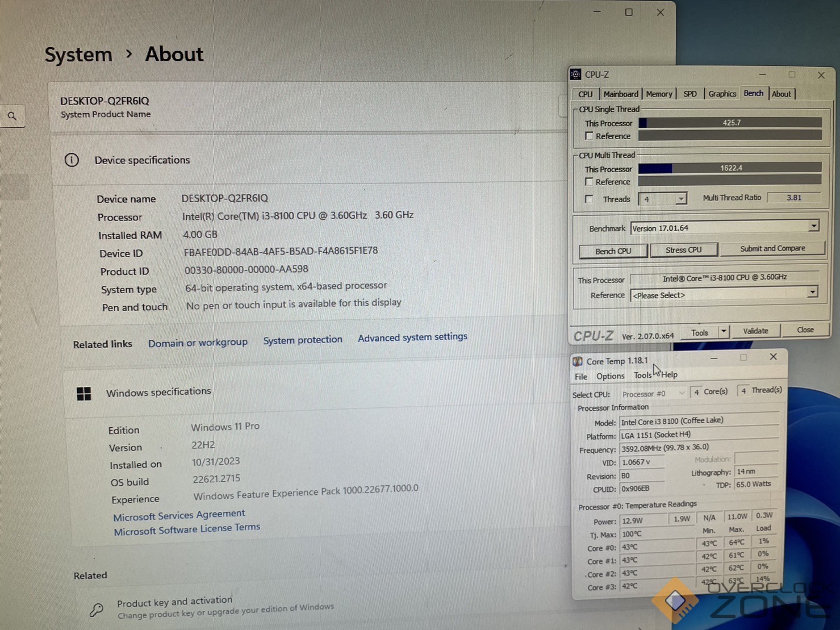Open the Threads count dropdown in CPU-Z

(680, 199)
